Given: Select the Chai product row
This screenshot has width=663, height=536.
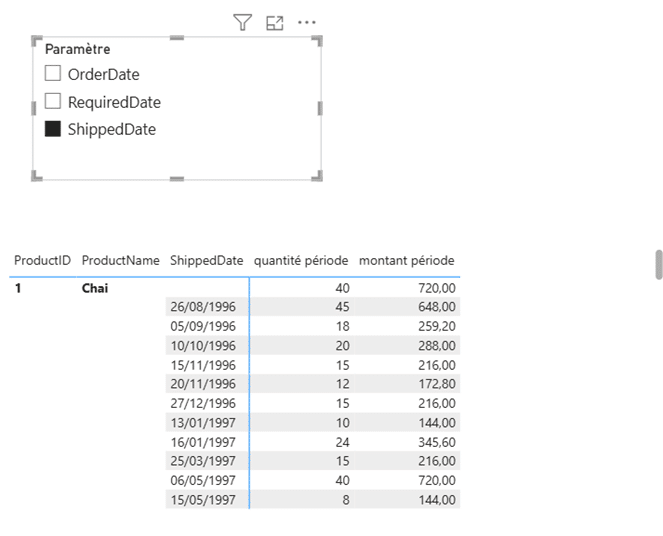Looking at the screenshot, I should [95, 288].
